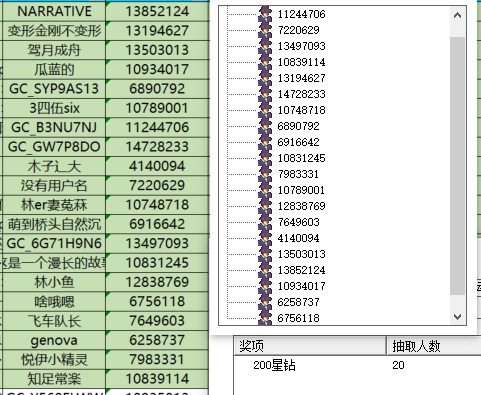Click the avatar icon beside 13497093
481x395 pixels.
click(265, 46)
